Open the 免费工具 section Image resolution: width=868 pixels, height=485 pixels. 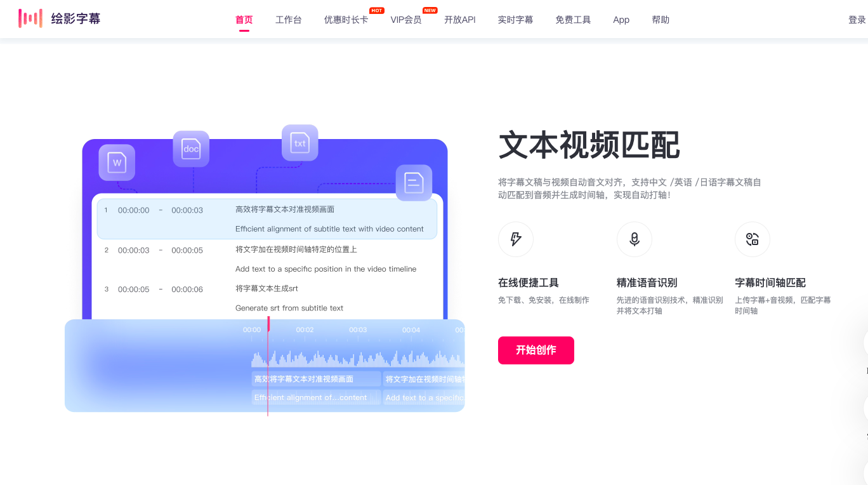tap(572, 19)
